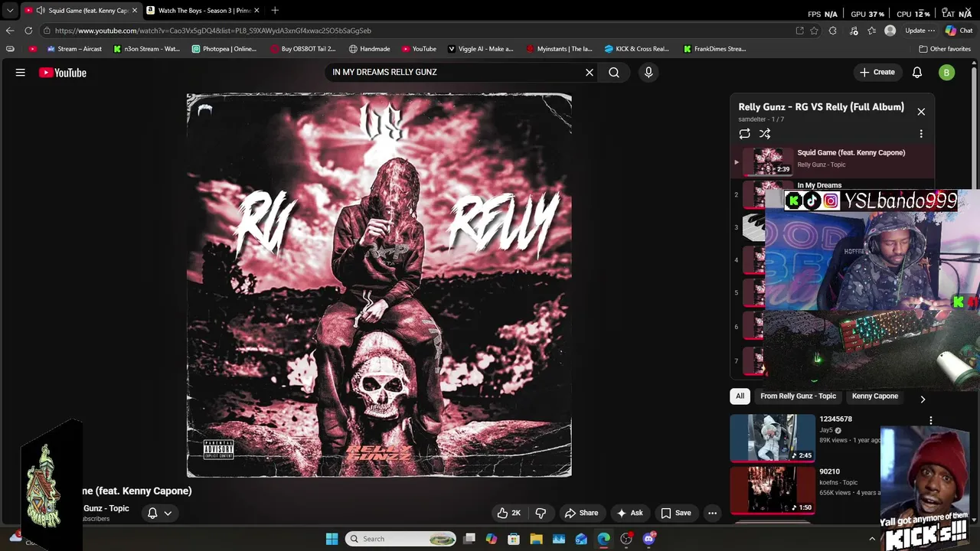Screen dimensions: 980x551
Task: Show more filter chips arrow
Action: [x=923, y=399]
